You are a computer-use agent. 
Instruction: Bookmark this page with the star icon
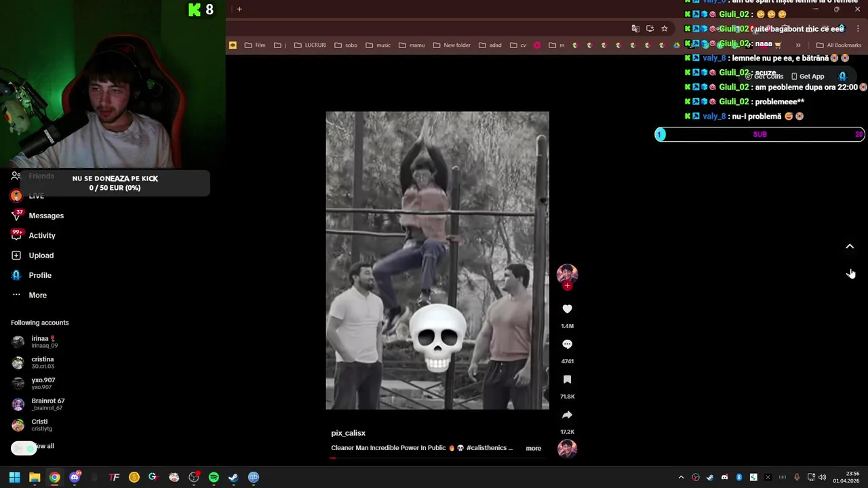665,28
